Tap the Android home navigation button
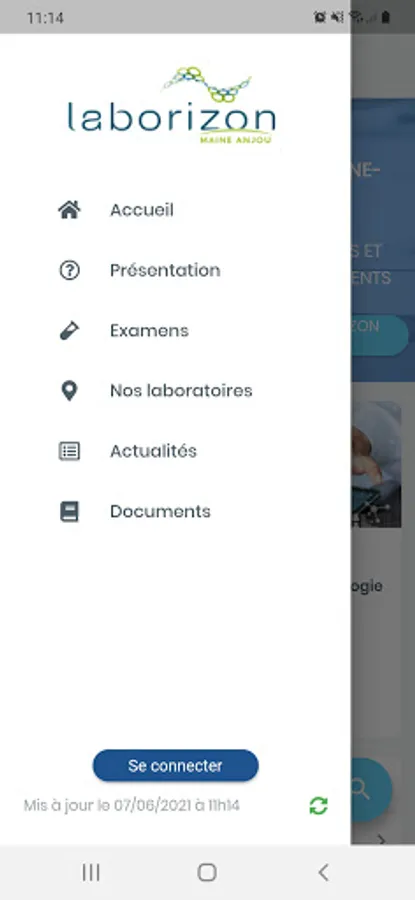 [x=207, y=872]
